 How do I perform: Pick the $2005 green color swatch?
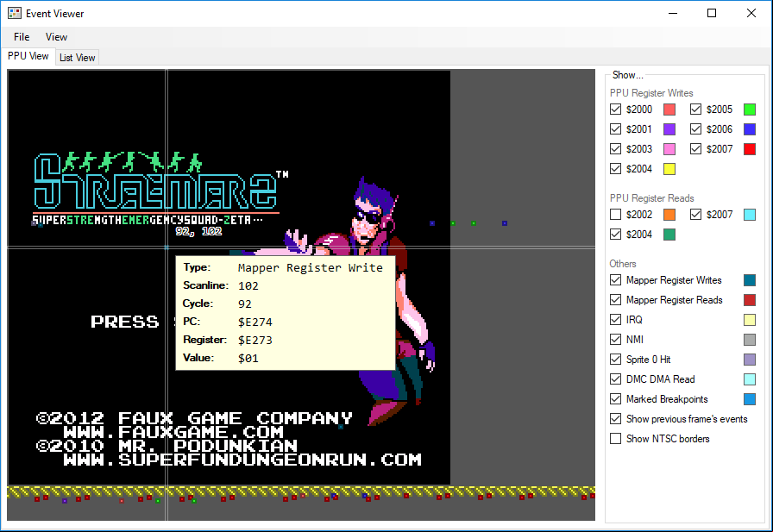[x=750, y=110]
